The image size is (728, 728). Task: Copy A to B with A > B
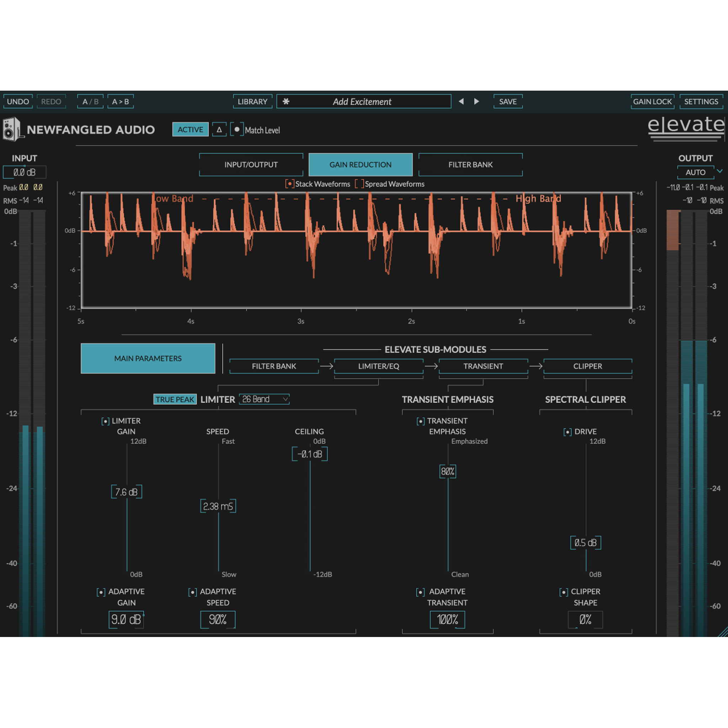120,102
